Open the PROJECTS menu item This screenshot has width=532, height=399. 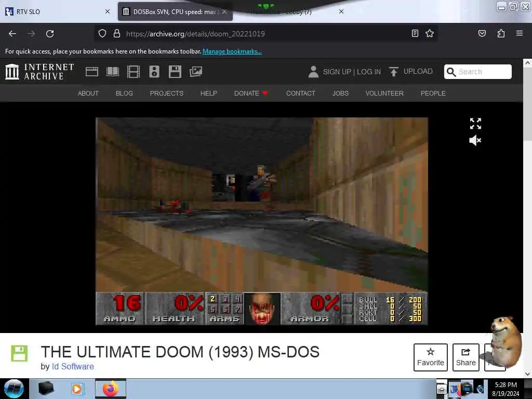[x=167, y=94]
